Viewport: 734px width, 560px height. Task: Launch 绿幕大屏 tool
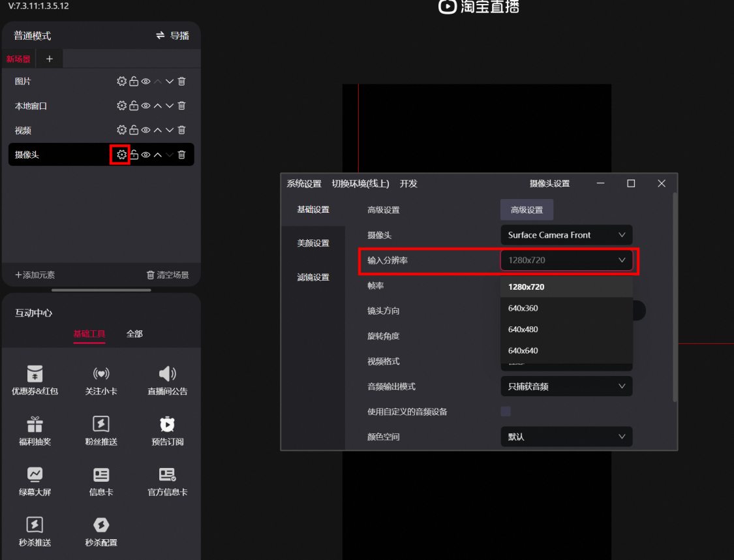(x=35, y=481)
